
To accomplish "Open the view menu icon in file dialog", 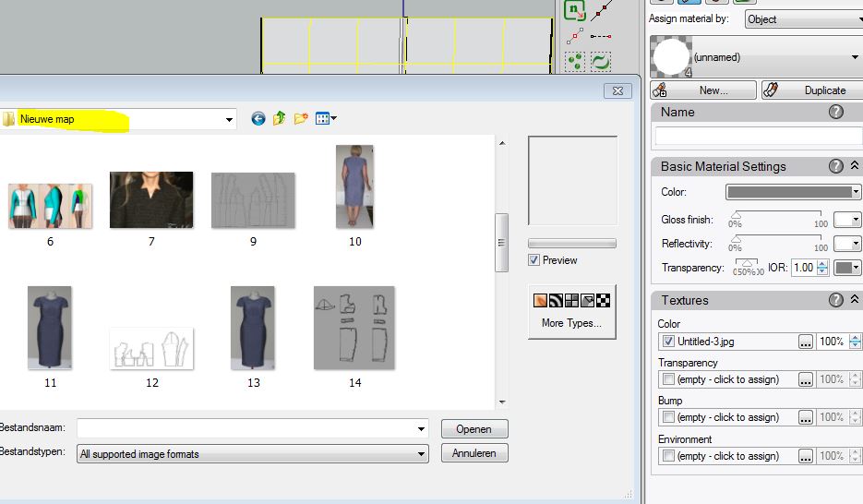I will (x=326, y=119).
